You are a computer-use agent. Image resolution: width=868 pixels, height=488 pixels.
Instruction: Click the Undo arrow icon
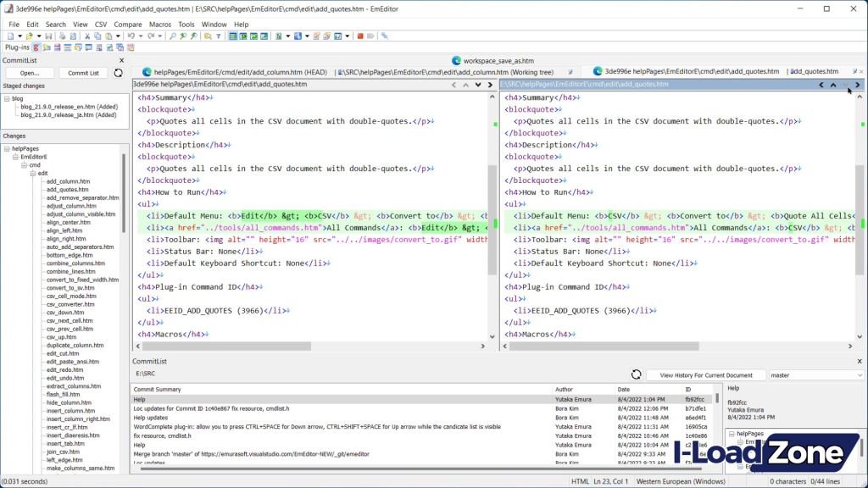[x=131, y=36]
